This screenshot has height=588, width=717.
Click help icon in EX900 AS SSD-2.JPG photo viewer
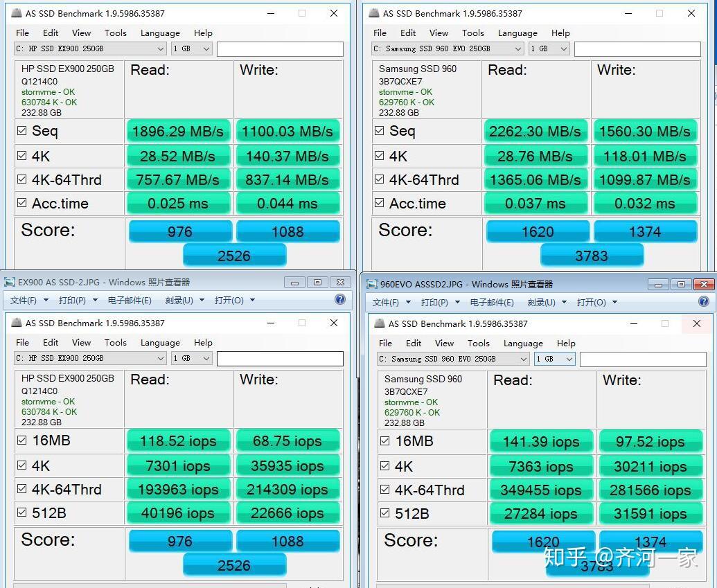pyautogui.click(x=339, y=299)
